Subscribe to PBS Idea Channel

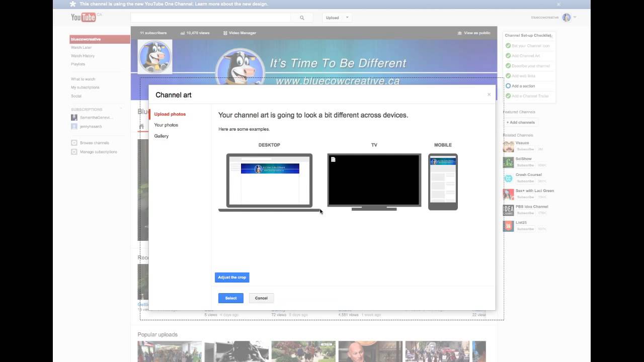[x=525, y=213]
